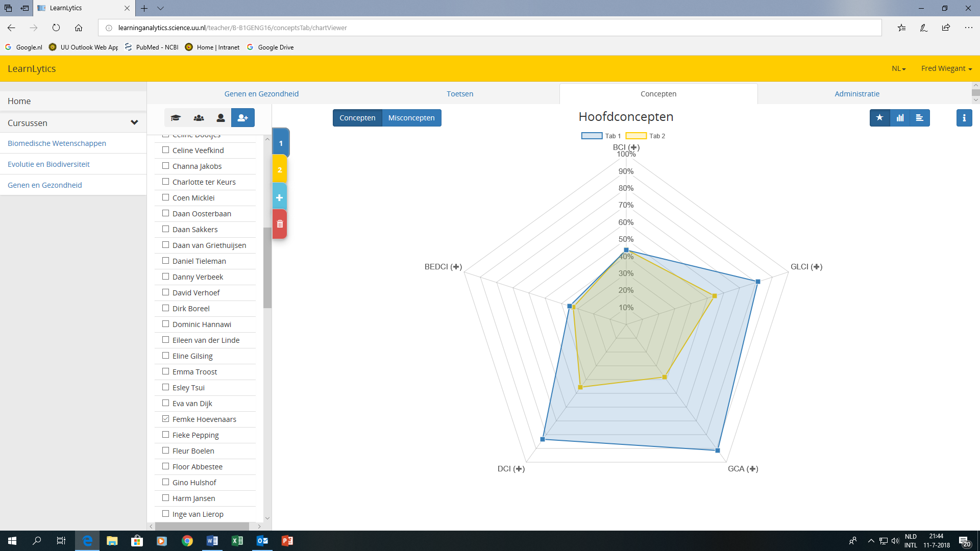This screenshot has width=980, height=551.
Task: Open Evolutie en Biodiversiteit course link
Action: tap(48, 164)
